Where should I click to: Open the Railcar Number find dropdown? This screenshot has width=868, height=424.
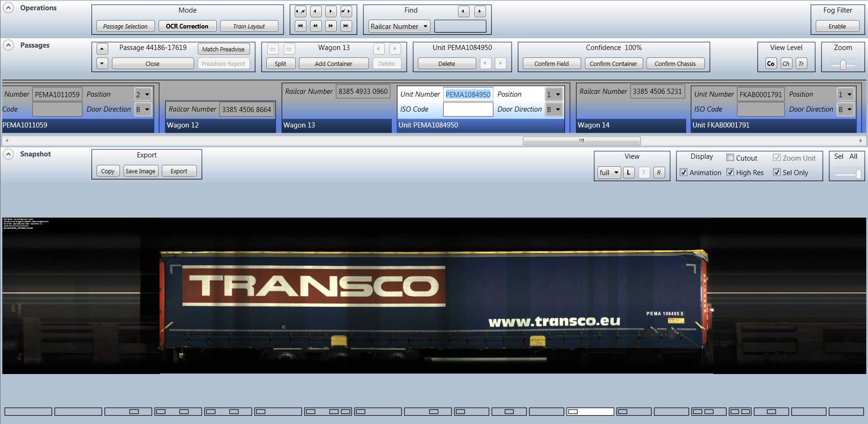click(x=399, y=27)
